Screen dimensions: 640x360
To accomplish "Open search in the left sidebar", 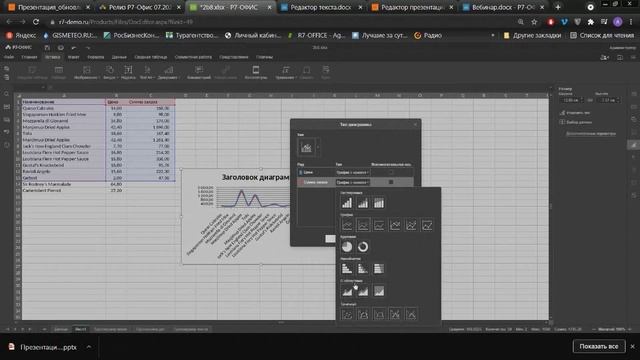I will pos(7,94).
